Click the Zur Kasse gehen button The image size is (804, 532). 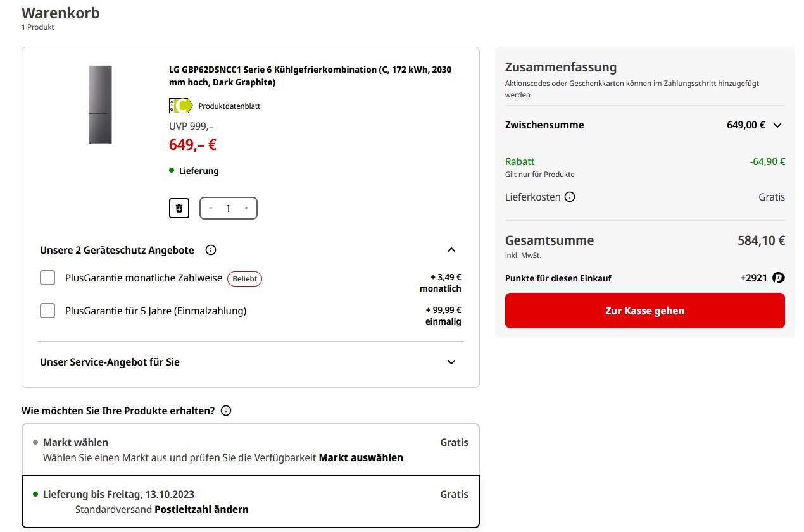tap(644, 311)
